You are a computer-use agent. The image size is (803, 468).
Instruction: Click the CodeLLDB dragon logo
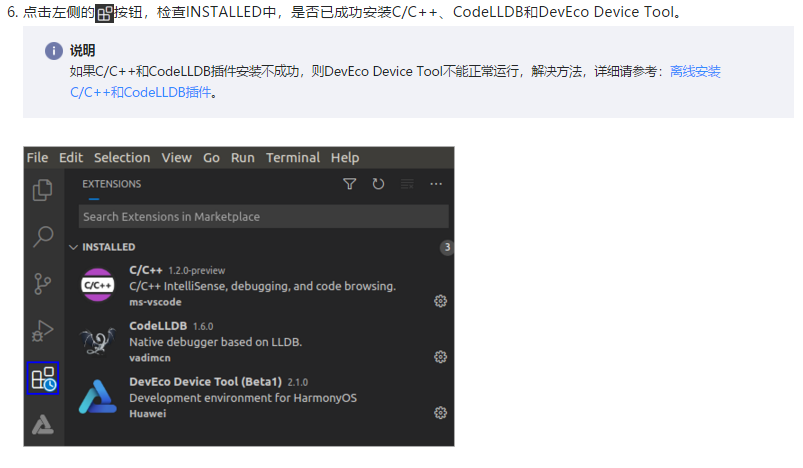click(97, 341)
